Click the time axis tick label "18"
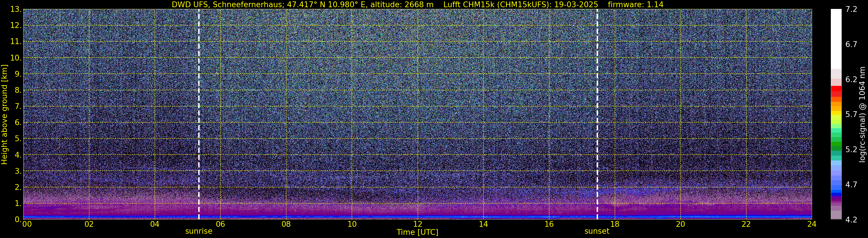 [614, 224]
